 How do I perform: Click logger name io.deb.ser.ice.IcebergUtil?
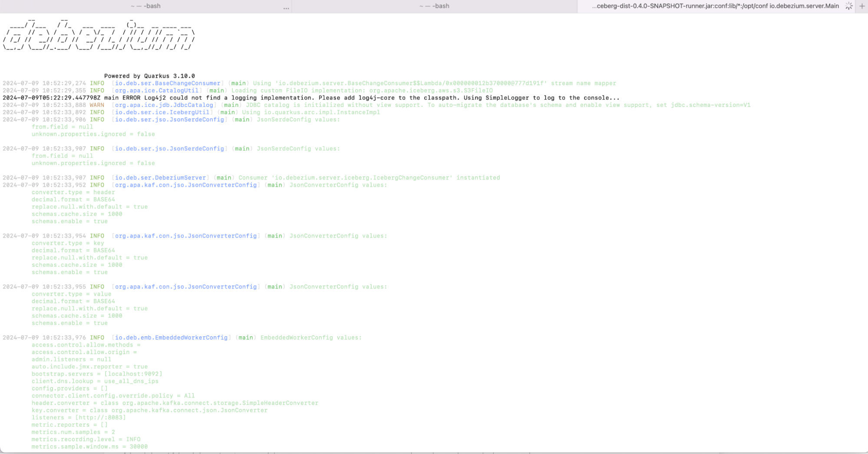(162, 113)
